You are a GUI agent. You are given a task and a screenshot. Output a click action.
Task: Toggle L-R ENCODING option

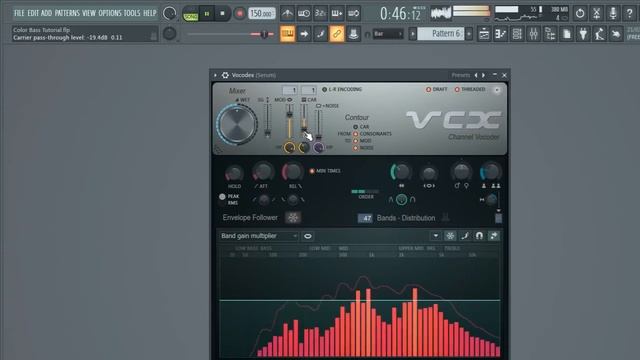tap(342, 89)
